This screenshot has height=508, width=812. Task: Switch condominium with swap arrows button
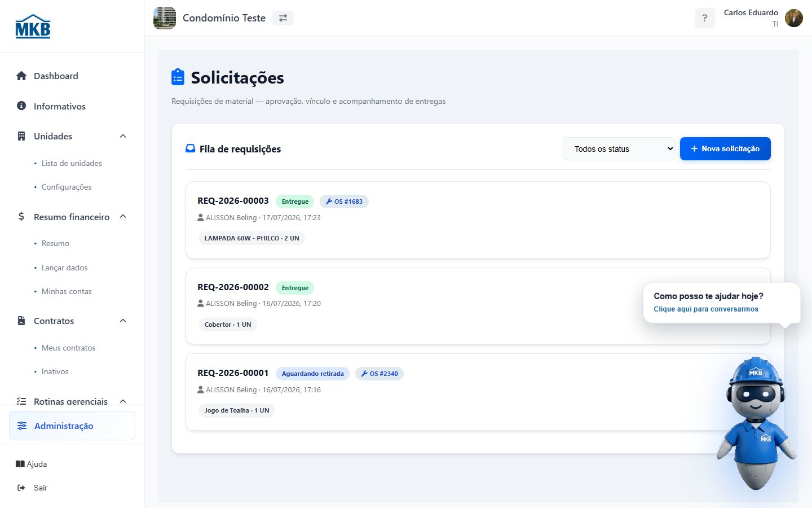click(x=283, y=18)
